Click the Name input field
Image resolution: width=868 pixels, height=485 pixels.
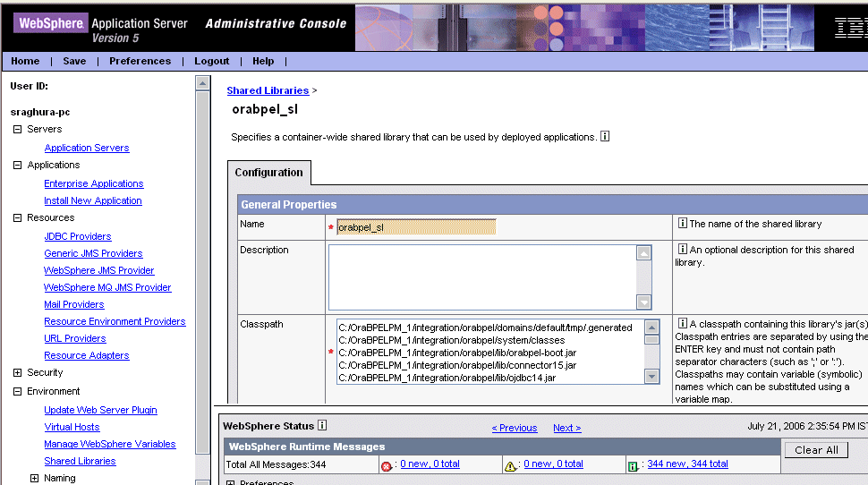tap(416, 227)
